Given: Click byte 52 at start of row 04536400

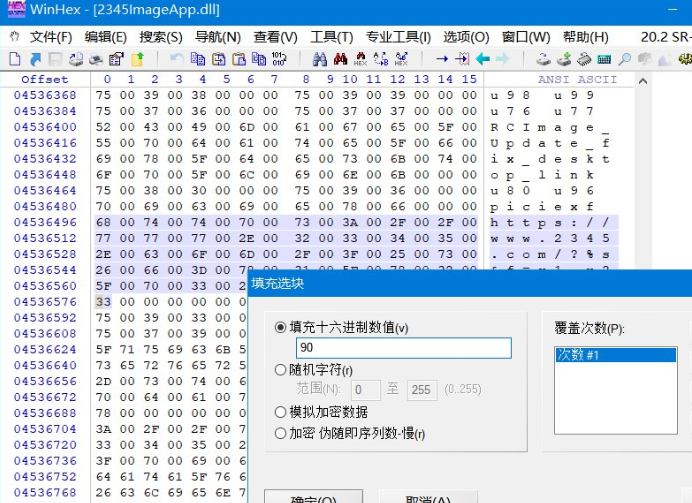Looking at the screenshot, I should pos(103,127).
